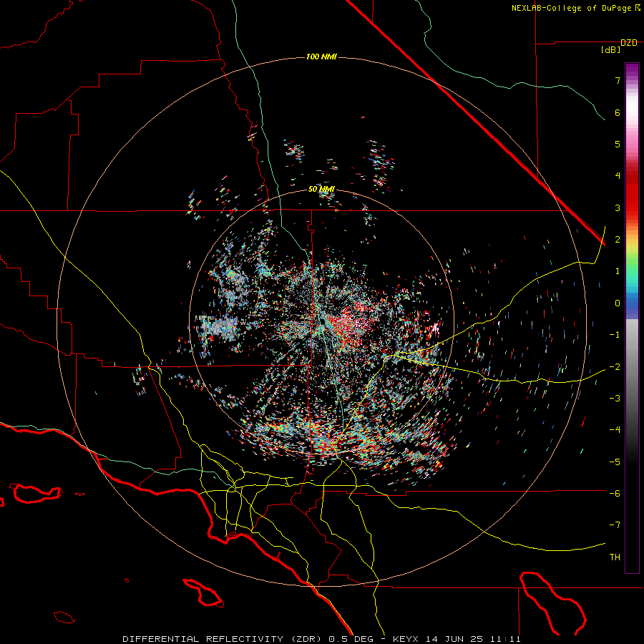644x644 pixels.
Task: Click the DZD product label
Action: click(x=629, y=43)
